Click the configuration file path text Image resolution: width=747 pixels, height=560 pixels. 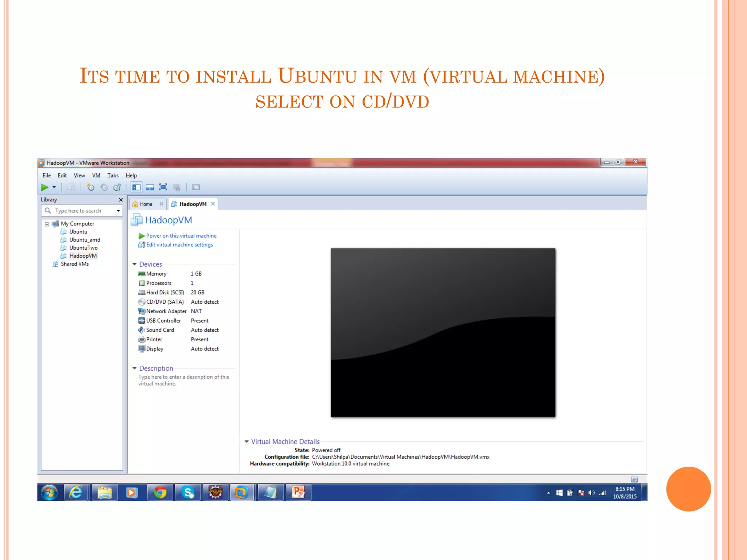400,457
